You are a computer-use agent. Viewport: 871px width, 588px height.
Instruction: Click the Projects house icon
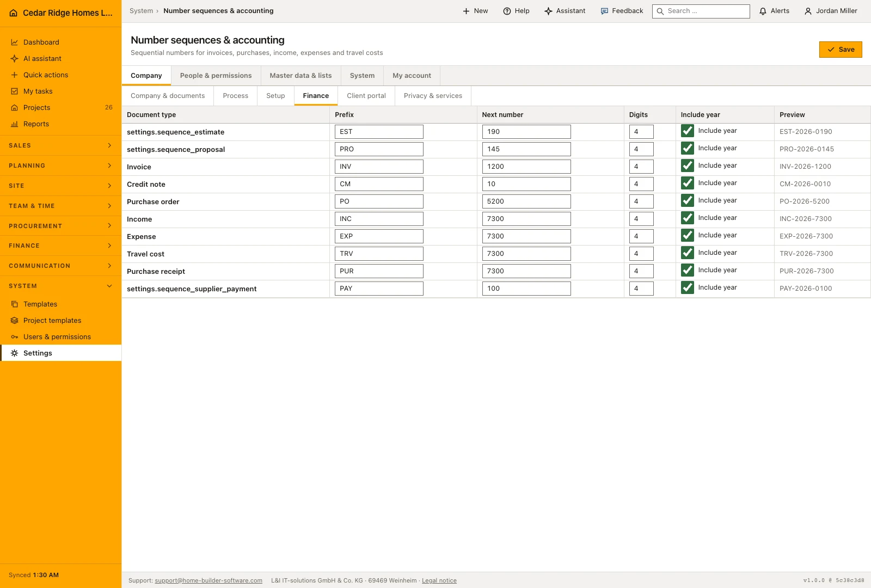pos(15,108)
